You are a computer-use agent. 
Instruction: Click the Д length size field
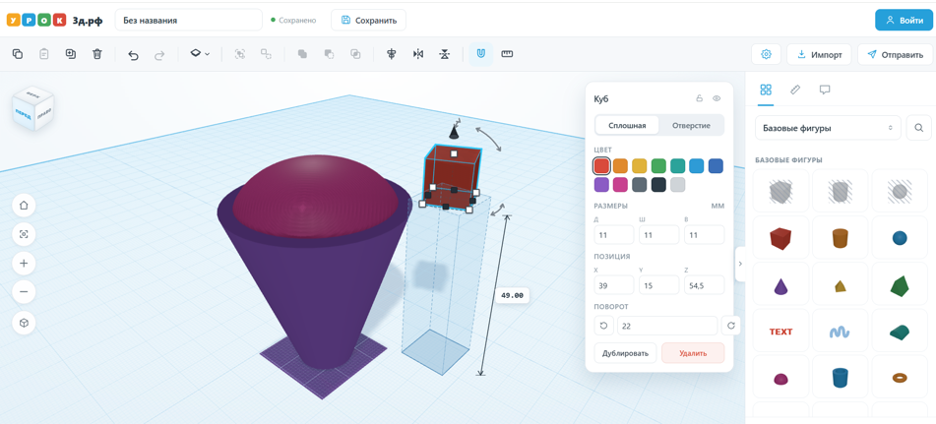click(x=614, y=235)
